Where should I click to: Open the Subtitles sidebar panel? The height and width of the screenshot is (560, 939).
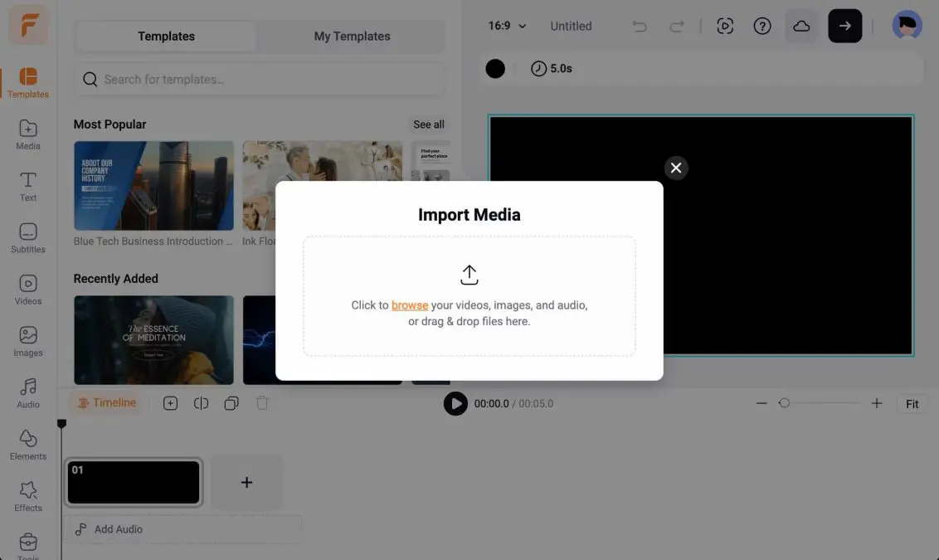pyautogui.click(x=28, y=238)
